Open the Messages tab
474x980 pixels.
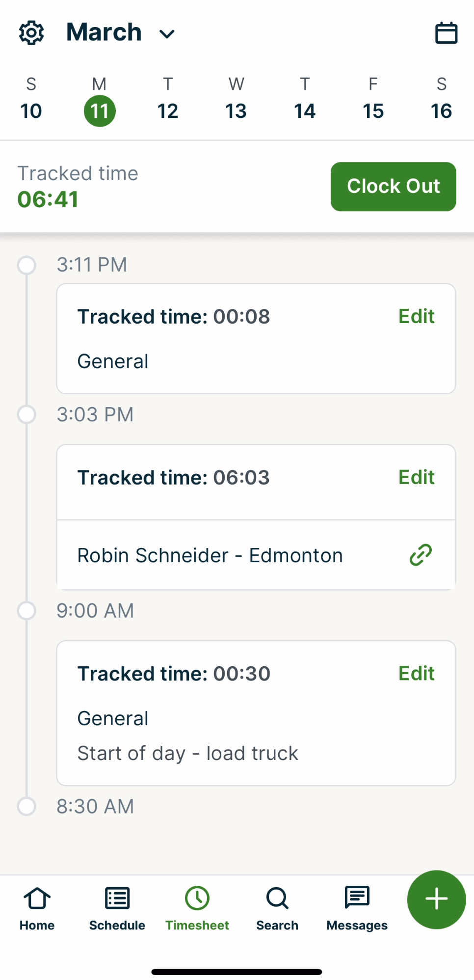tap(357, 908)
